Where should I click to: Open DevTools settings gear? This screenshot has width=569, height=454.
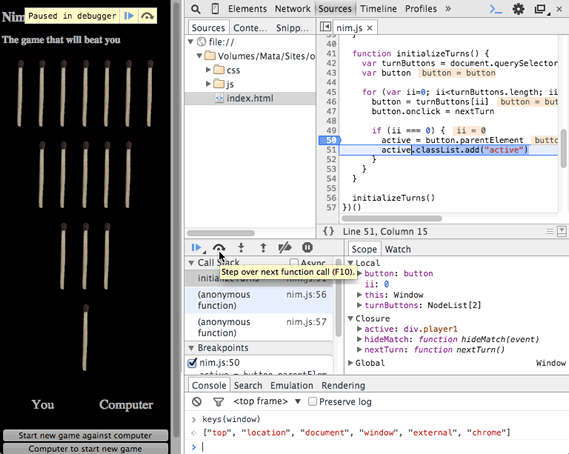pyautogui.click(x=518, y=9)
